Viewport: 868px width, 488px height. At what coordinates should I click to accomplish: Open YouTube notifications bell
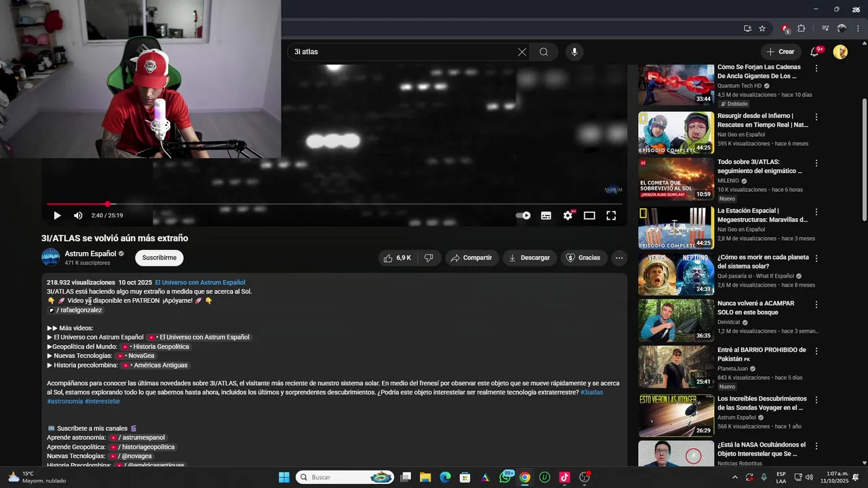click(x=815, y=52)
